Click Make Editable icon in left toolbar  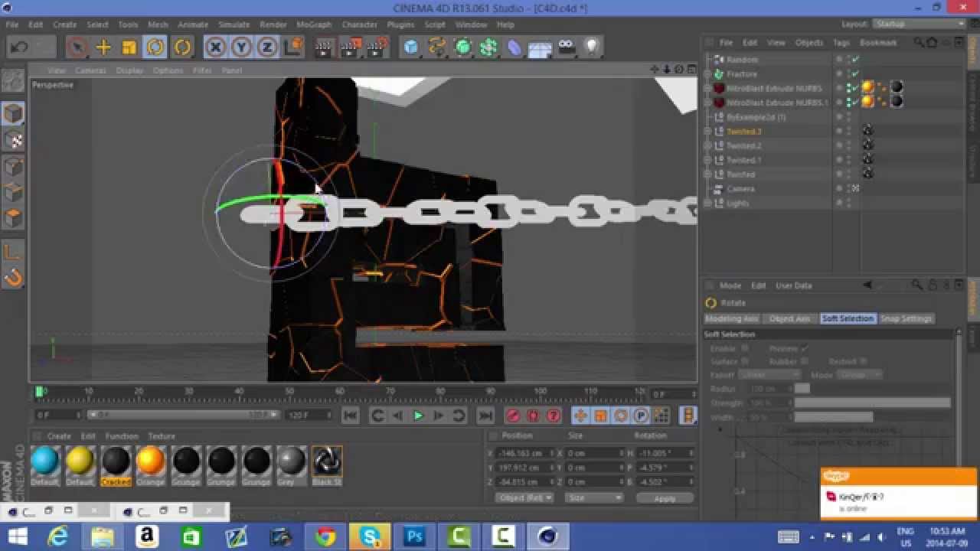tap(13, 80)
